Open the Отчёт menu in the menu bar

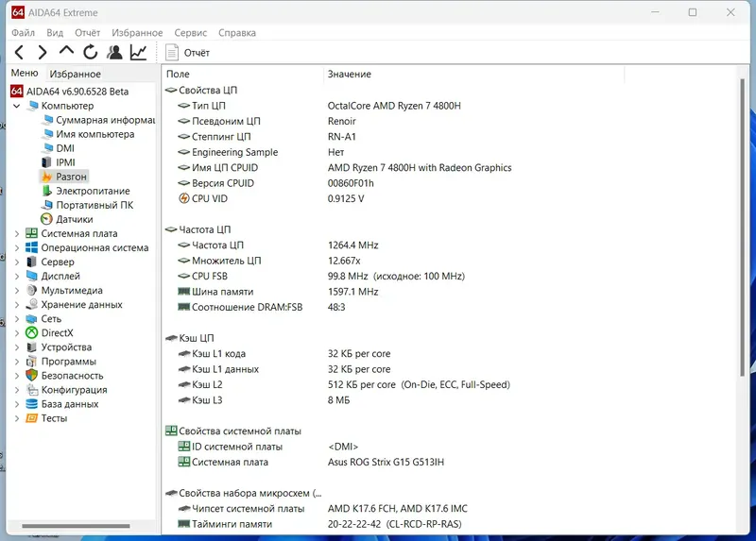(x=87, y=33)
